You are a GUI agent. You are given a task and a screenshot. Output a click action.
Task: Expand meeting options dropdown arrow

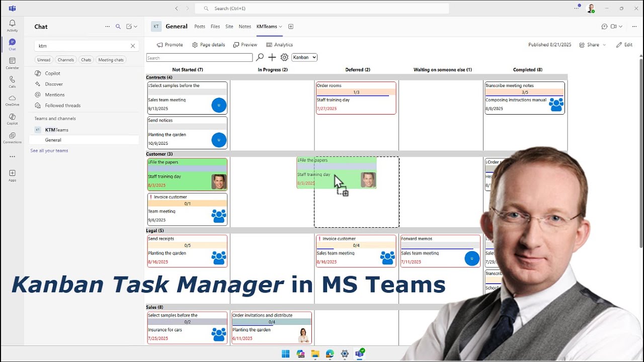click(620, 27)
